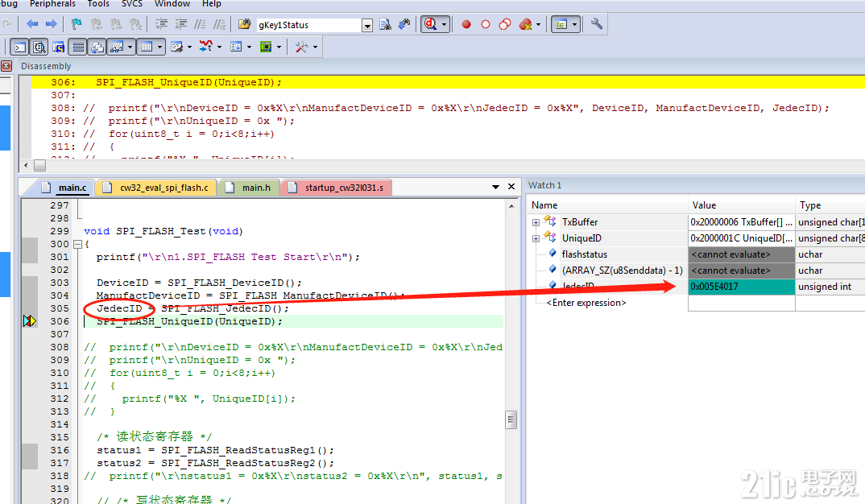The width and height of the screenshot is (865, 504).
Task: Switch to the main.h tab
Action: coord(249,188)
